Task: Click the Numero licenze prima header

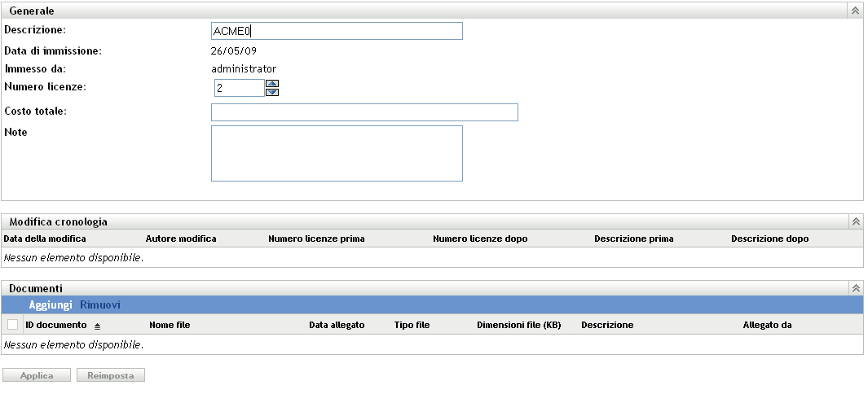Action: pyautogui.click(x=317, y=239)
